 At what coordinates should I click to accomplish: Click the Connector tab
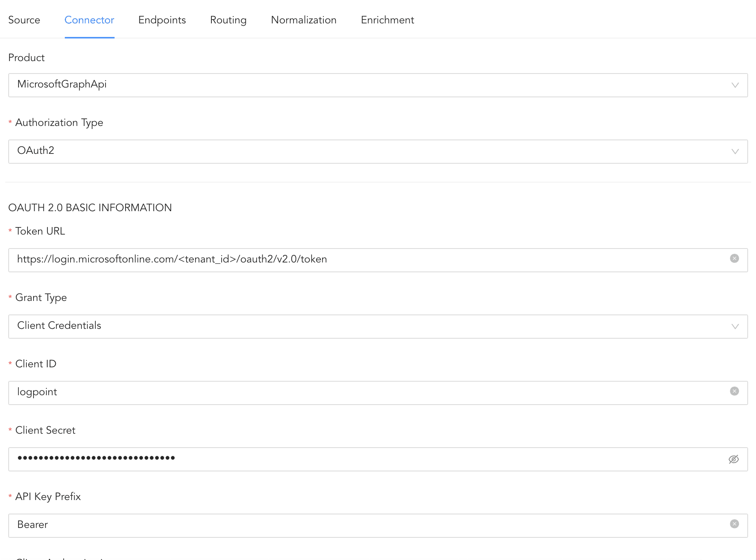89,20
